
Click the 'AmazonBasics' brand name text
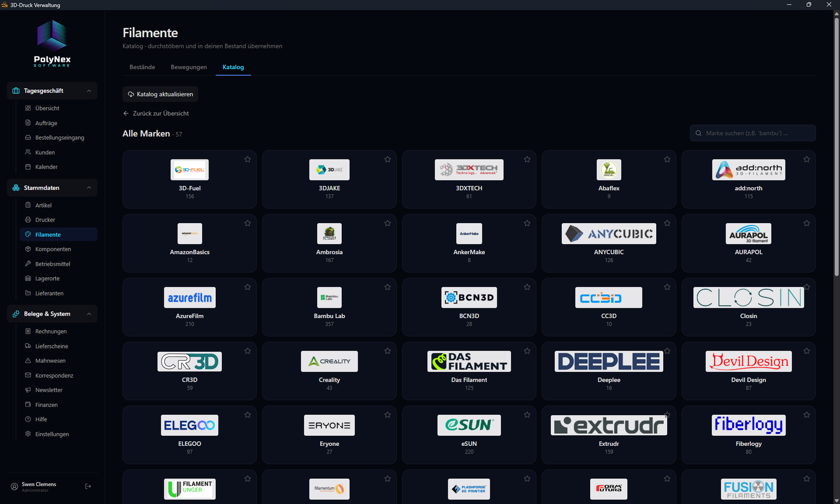(190, 252)
